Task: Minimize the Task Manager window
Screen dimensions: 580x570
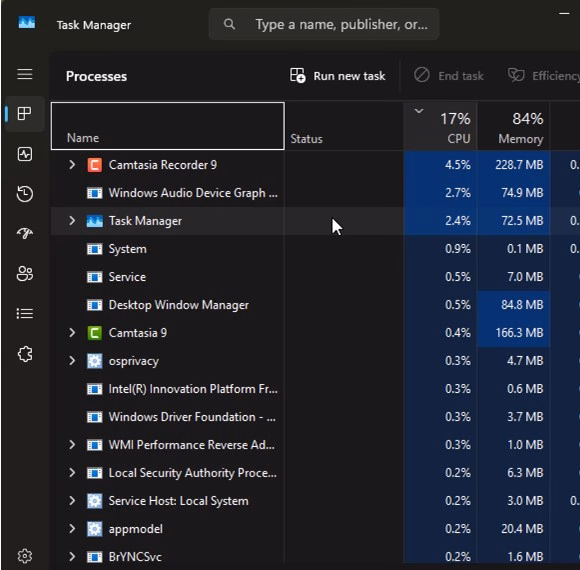Action: 564,14
